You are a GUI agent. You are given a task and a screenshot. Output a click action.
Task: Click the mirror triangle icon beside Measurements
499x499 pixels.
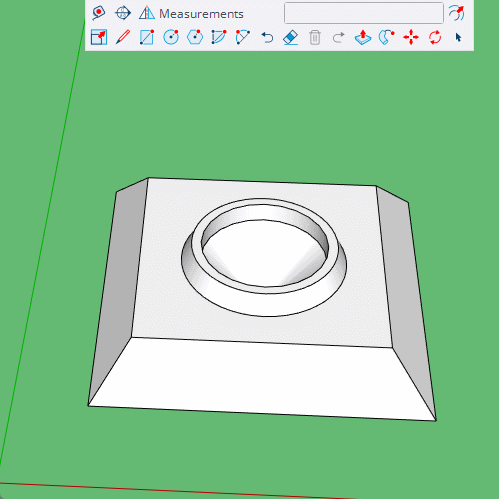pyautogui.click(x=147, y=13)
